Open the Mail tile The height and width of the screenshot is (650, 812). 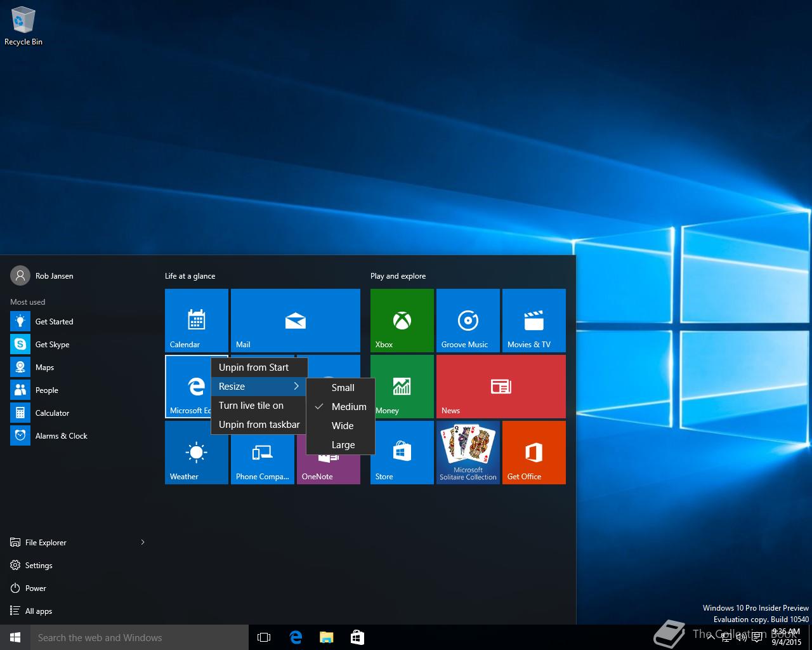[x=296, y=321]
